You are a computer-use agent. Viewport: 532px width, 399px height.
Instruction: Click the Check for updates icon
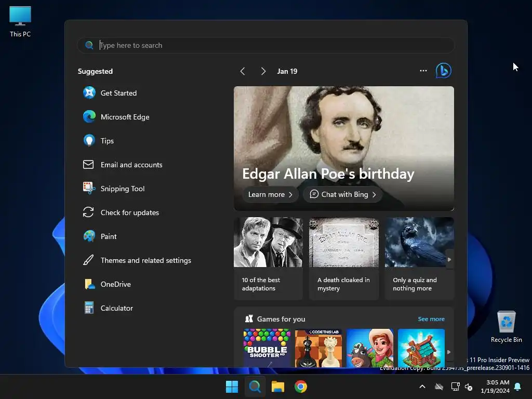click(x=88, y=212)
